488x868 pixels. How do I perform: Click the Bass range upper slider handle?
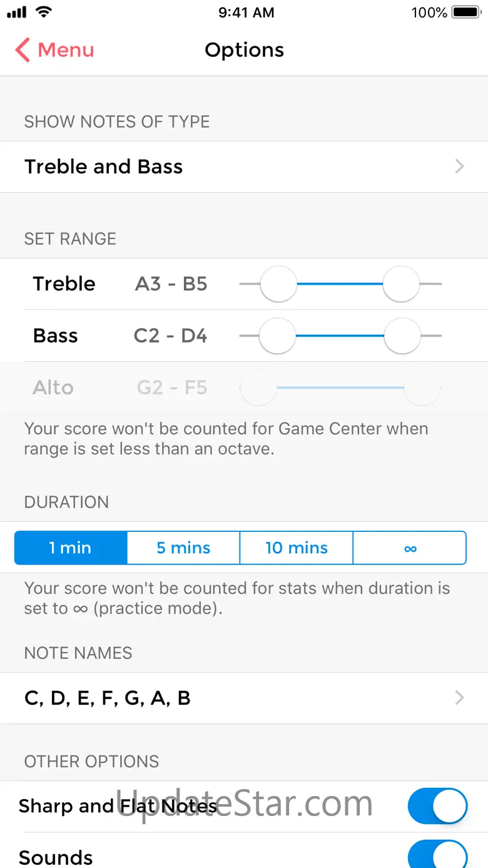coord(402,336)
